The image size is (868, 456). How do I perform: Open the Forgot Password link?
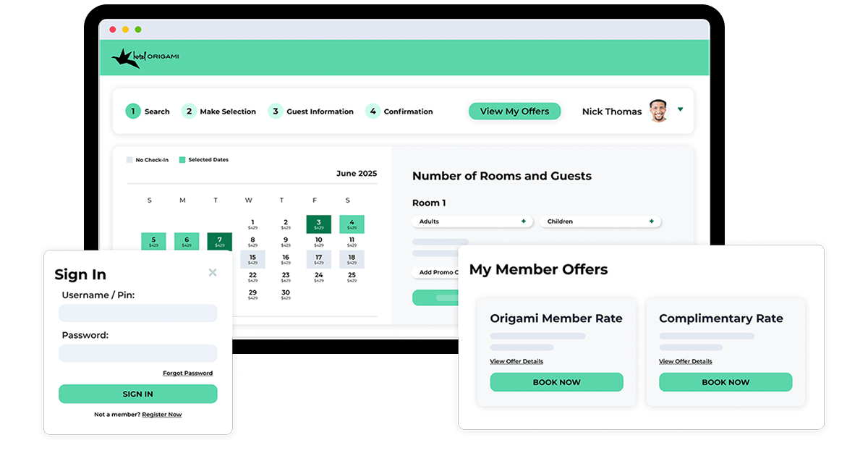188,373
